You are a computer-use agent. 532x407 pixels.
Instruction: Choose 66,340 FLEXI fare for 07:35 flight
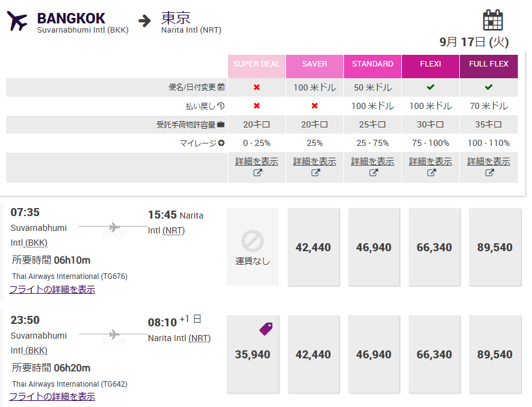pyautogui.click(x=434, y=248)
